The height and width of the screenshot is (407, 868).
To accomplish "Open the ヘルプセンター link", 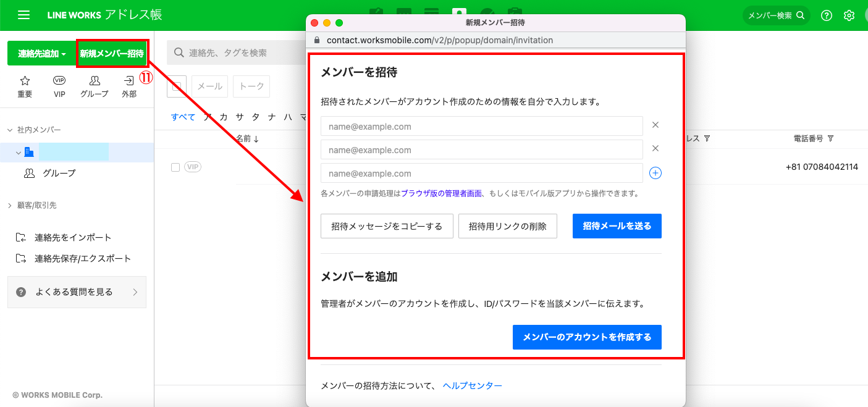I will coord(472,385).
